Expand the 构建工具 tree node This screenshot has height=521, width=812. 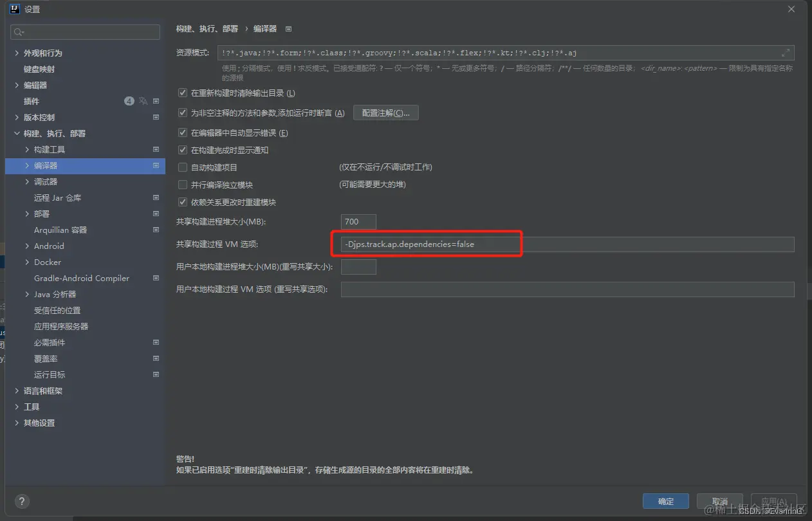coord(27,149)
